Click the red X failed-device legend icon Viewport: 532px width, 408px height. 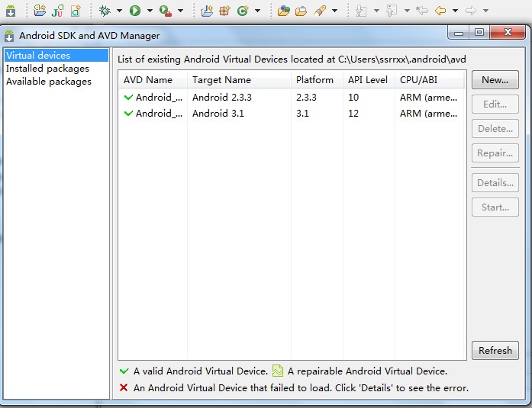click(124, 387)
